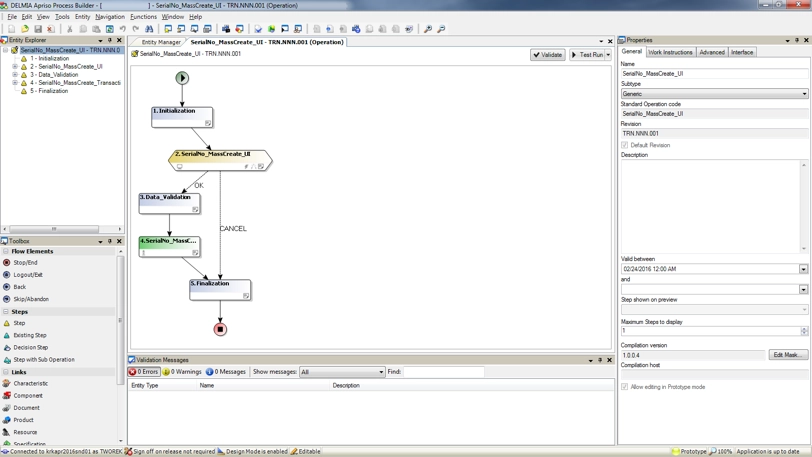Choose Step with Sub Operation tool
This screenshot has width=812, height=457.
[x=43, y=359]
